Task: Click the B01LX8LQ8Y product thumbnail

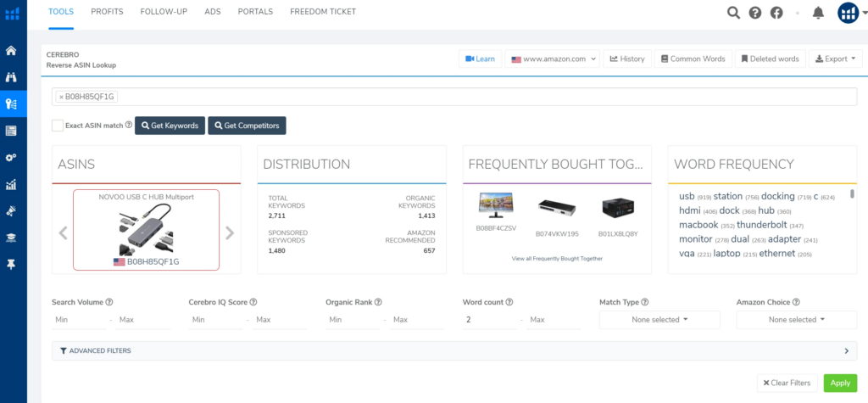Action: pyautogui.click(x=618, y=209)
